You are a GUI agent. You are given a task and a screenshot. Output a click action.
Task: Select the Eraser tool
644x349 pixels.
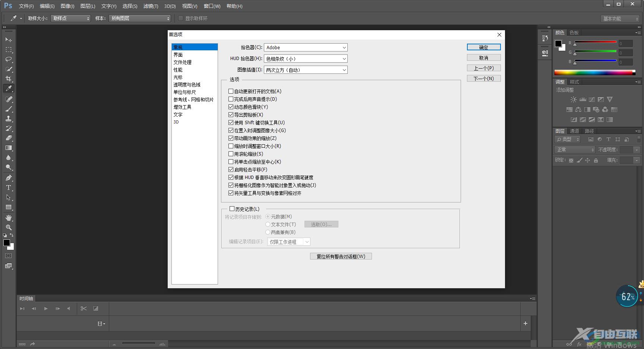point(9,138)
